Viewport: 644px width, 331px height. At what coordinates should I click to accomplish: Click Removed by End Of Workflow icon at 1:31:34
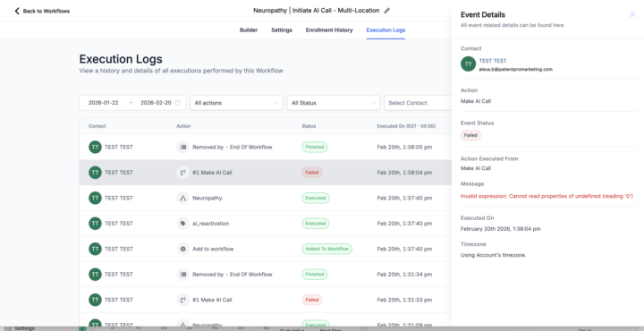183,275
